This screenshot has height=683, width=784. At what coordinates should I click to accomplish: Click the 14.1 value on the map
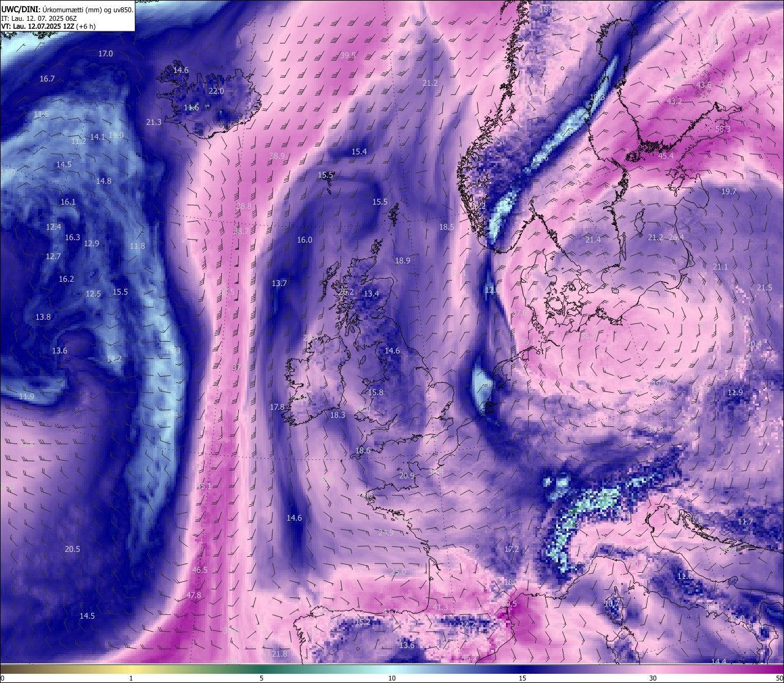[x=97, y=137]
